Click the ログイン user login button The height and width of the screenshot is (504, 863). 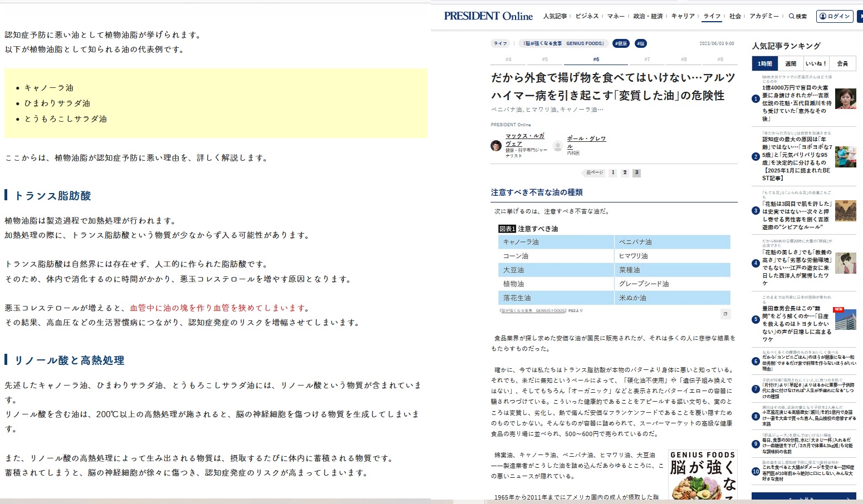834,16
